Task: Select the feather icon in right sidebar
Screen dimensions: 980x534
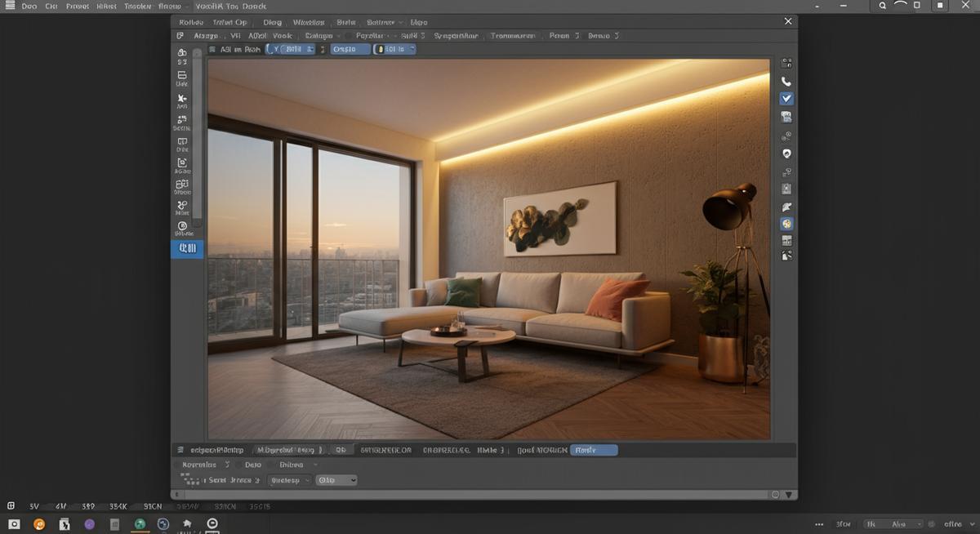Action: 786,207
